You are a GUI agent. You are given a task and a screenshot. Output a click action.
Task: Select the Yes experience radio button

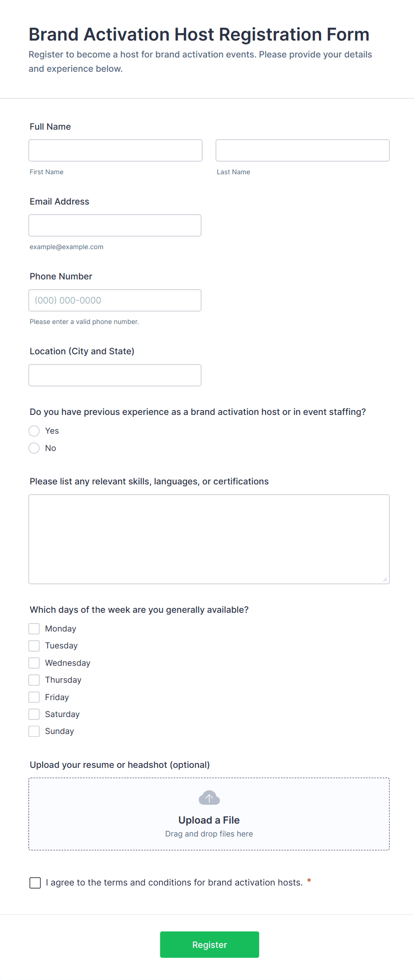[34, 431]
